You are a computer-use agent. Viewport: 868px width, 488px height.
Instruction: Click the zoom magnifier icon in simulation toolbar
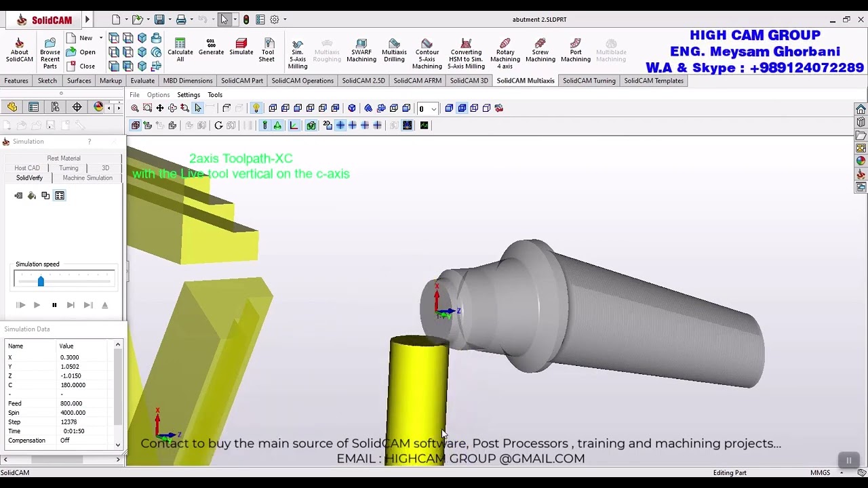[134, 108]
